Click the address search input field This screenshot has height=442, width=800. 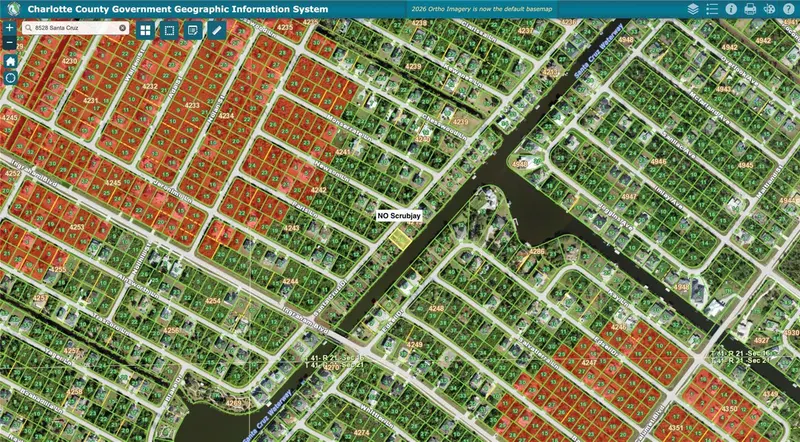[76, 28]
